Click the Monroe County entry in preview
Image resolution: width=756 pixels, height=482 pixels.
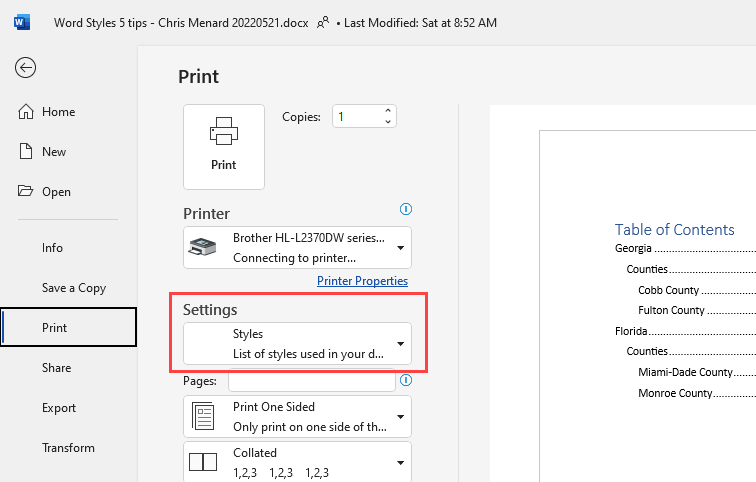click(x=675, y=393)
